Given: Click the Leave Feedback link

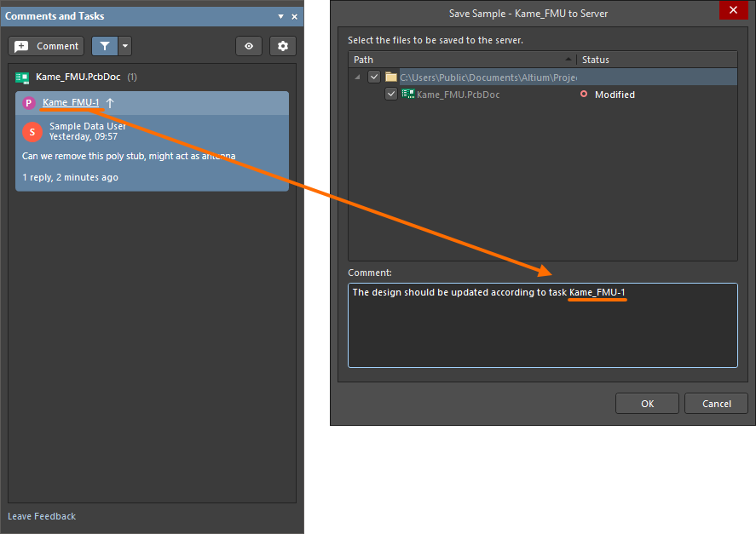Looking at the screenshot, I should pos(42,516).
